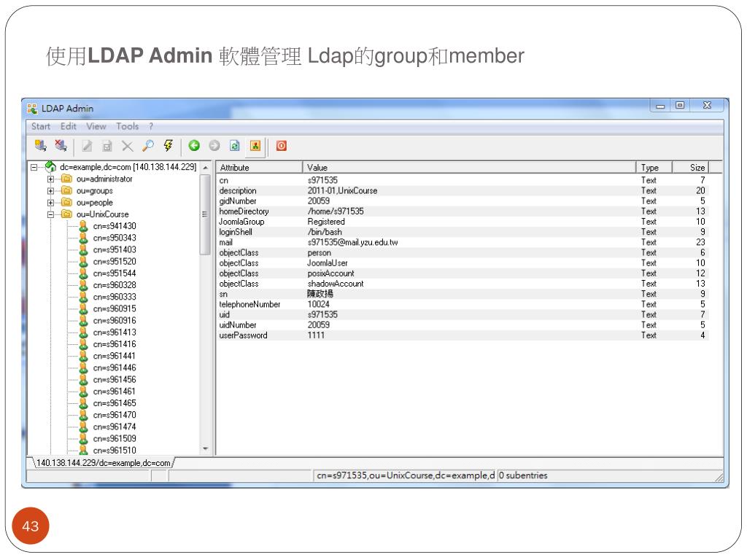Click the Connect to server toolbar icon

[x=41, y=146]
